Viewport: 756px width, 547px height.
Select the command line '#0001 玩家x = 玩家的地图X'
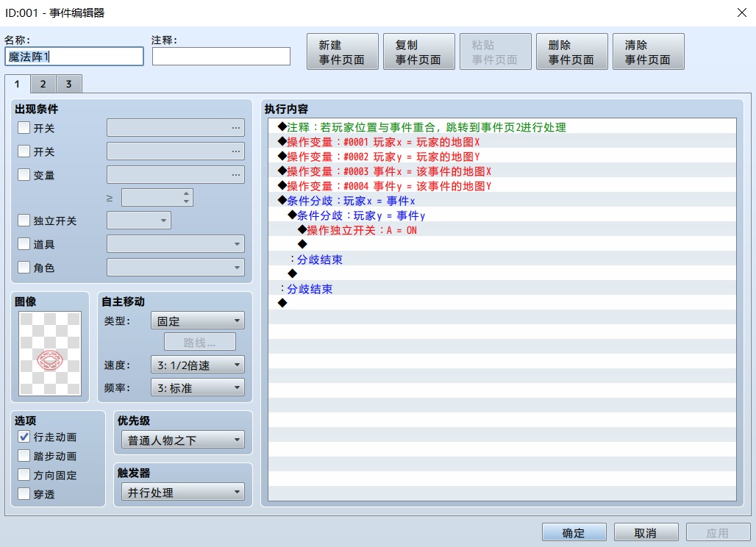click(x=502, y=142)
